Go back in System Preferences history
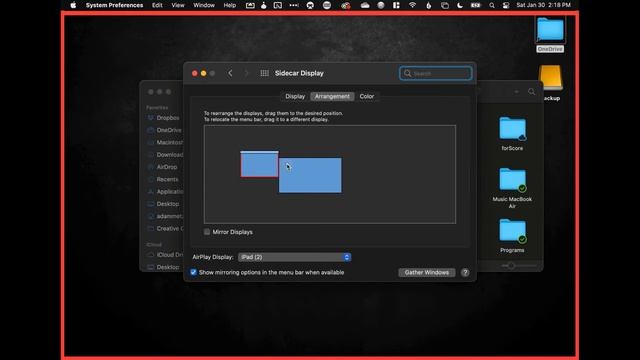This screenshot has height=360, width=640. (230, 73)
